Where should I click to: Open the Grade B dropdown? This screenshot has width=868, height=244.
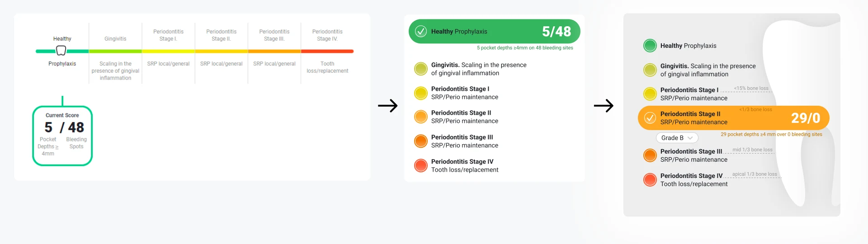coord(677,138)
